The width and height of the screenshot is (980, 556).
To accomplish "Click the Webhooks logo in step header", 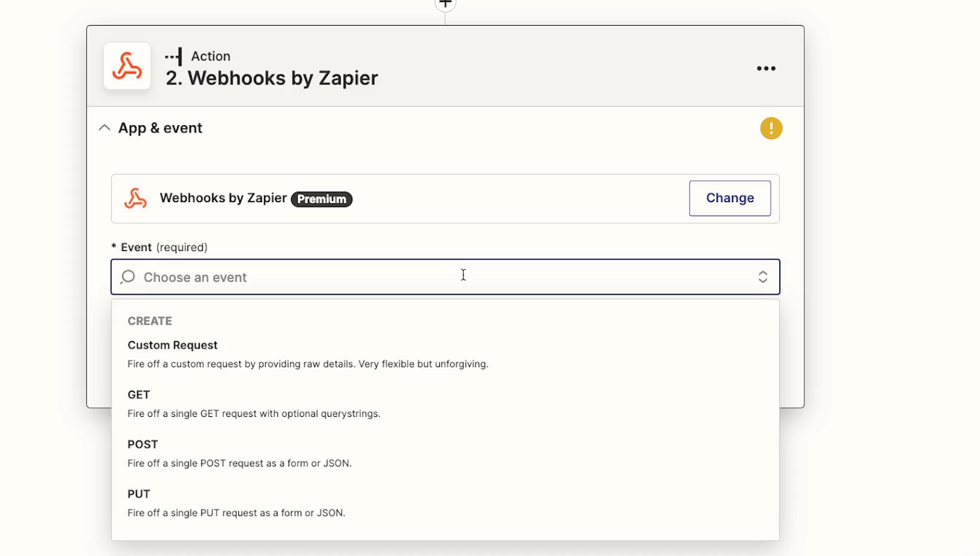I will click(x=127, y=66).
